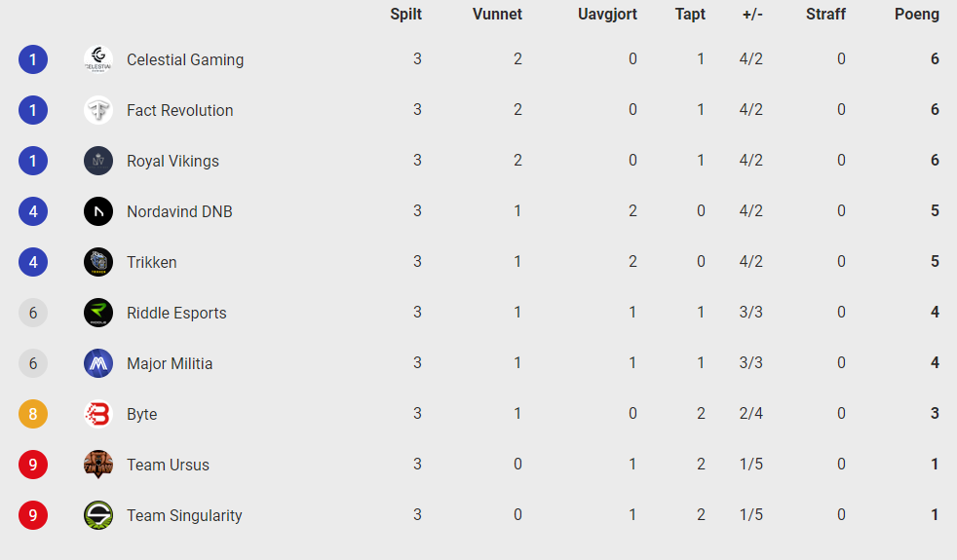Open the Celestial Gaming team link
This screenshot has height=560, width=957.
(185, 59)
